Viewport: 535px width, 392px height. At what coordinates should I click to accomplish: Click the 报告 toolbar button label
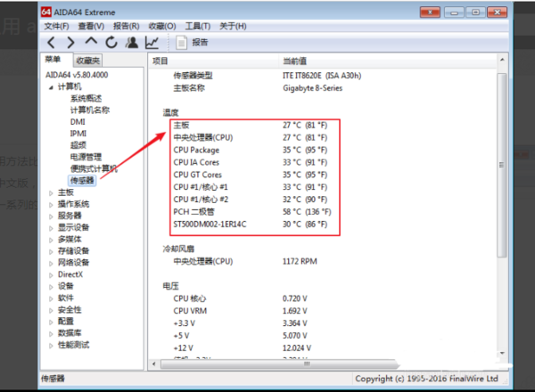click(200, 42)
